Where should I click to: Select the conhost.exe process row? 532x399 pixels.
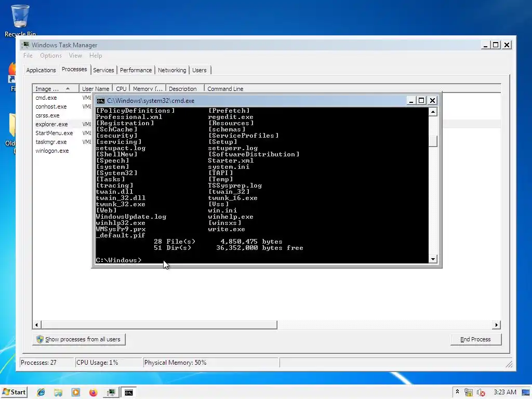click(51, 107)
